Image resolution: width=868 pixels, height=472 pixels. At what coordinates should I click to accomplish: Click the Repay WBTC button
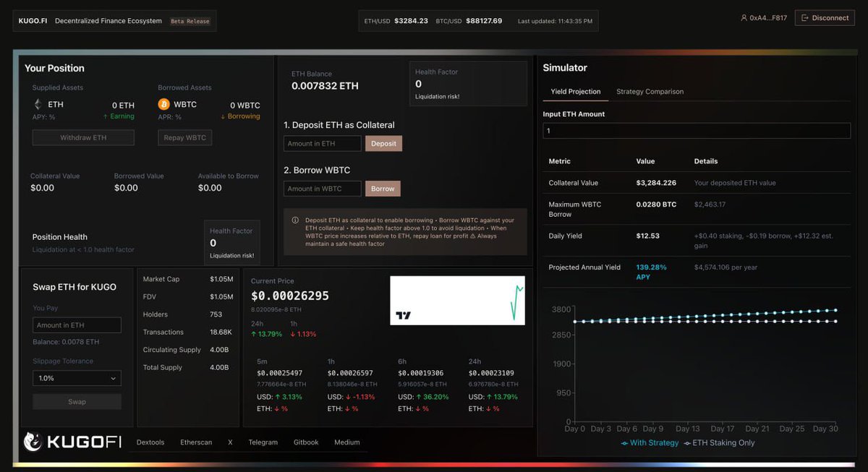pos(184,137)
